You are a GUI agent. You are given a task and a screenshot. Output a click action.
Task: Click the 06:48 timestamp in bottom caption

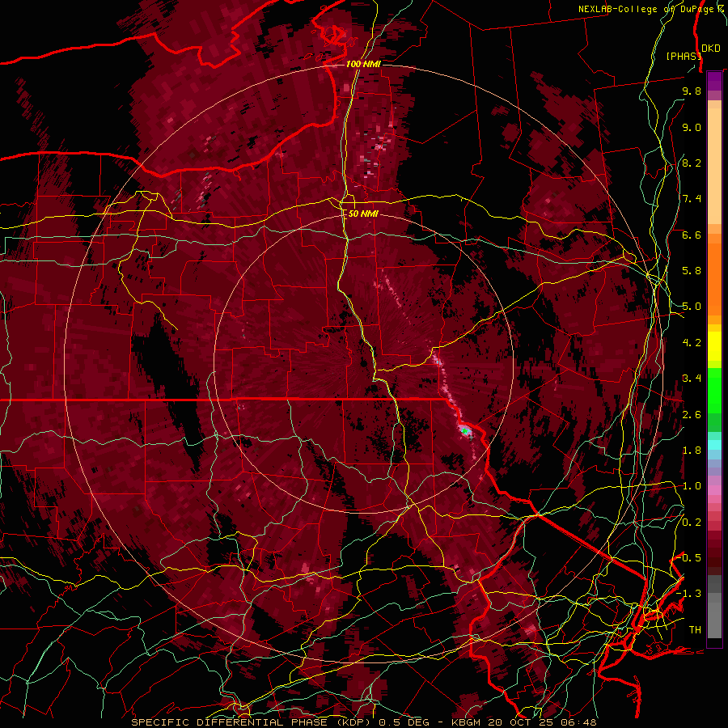tap(581, 722)
